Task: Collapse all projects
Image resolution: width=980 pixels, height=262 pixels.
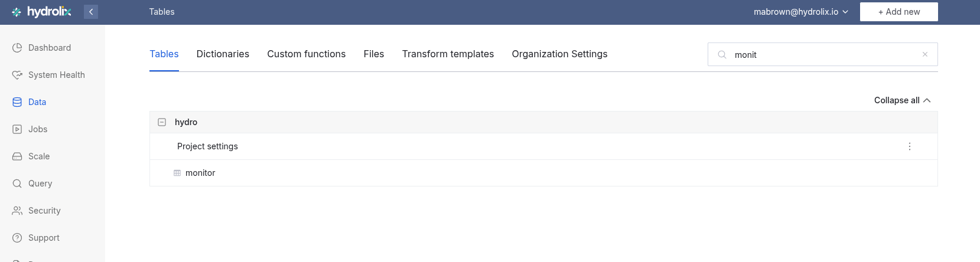Action: 902,100
